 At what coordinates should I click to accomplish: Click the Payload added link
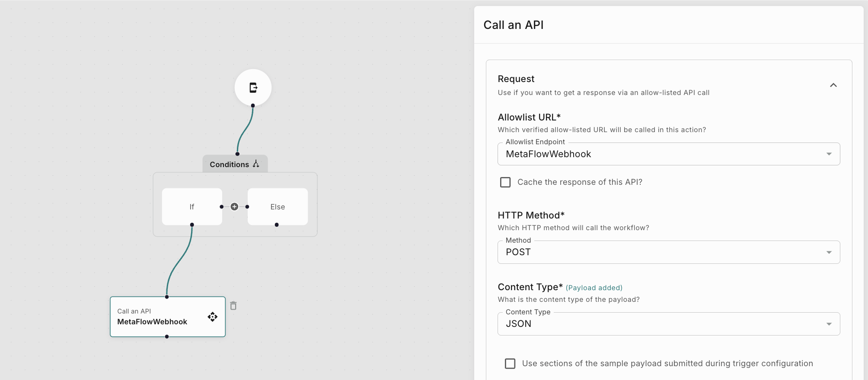(594, 288)
